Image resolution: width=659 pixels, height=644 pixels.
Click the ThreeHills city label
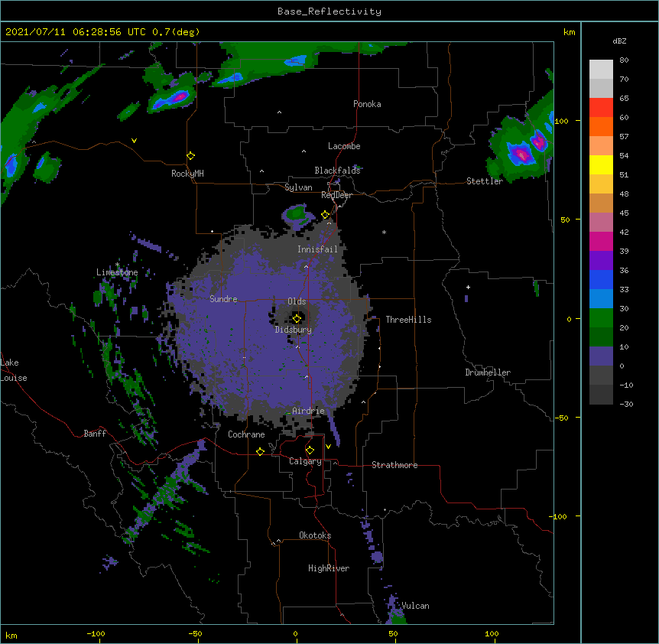[x=408, y=320]
